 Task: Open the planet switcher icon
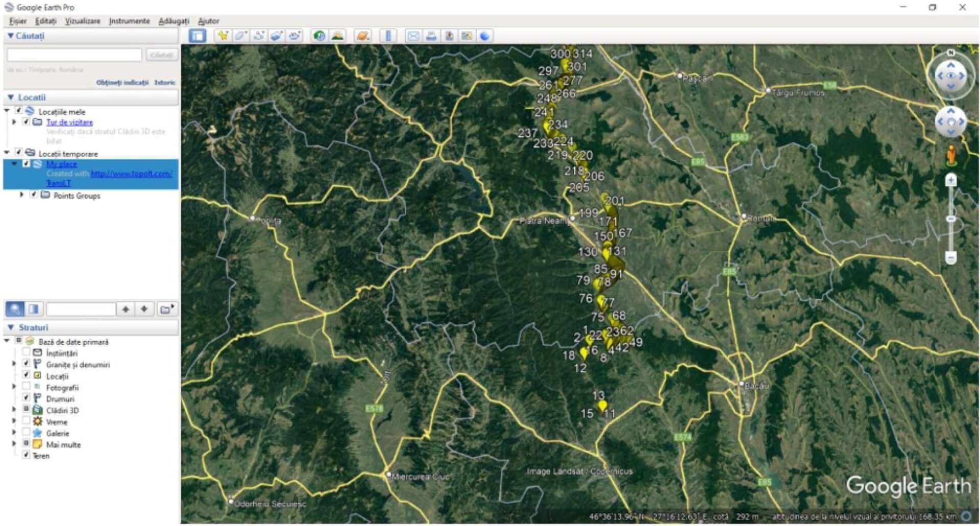(x=363, y=36)
